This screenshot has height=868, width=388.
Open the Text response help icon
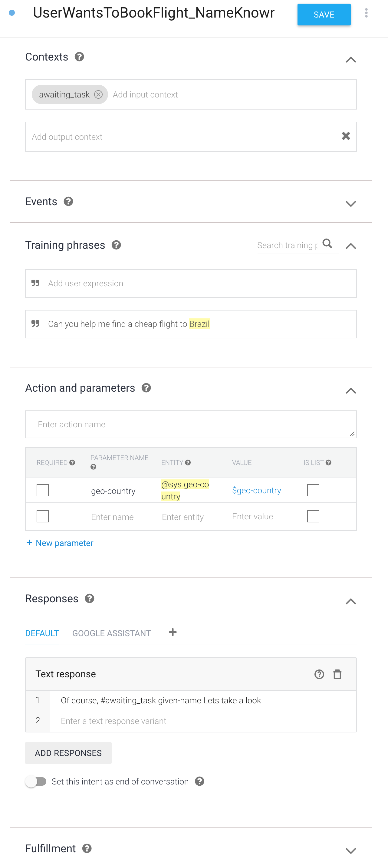(x=319, y=674)
